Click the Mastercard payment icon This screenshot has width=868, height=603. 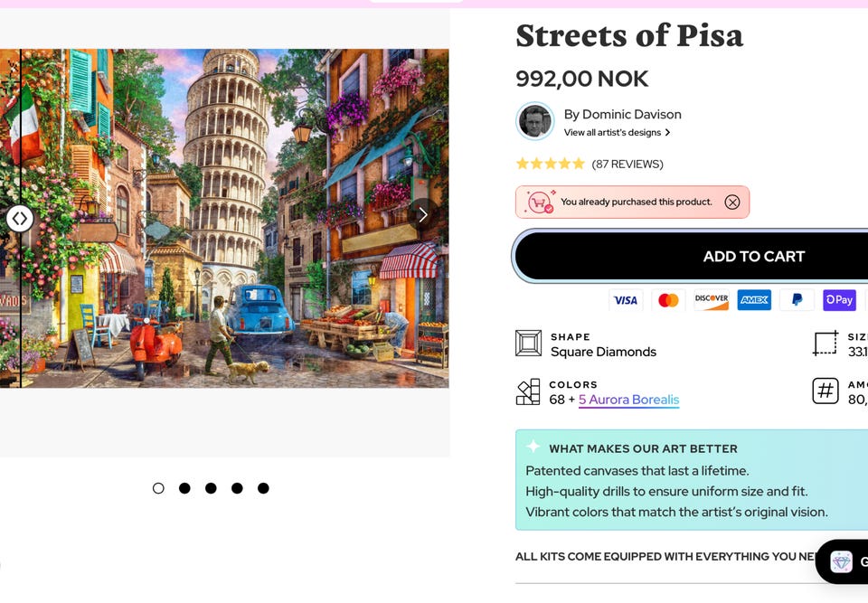coord(669,300)
